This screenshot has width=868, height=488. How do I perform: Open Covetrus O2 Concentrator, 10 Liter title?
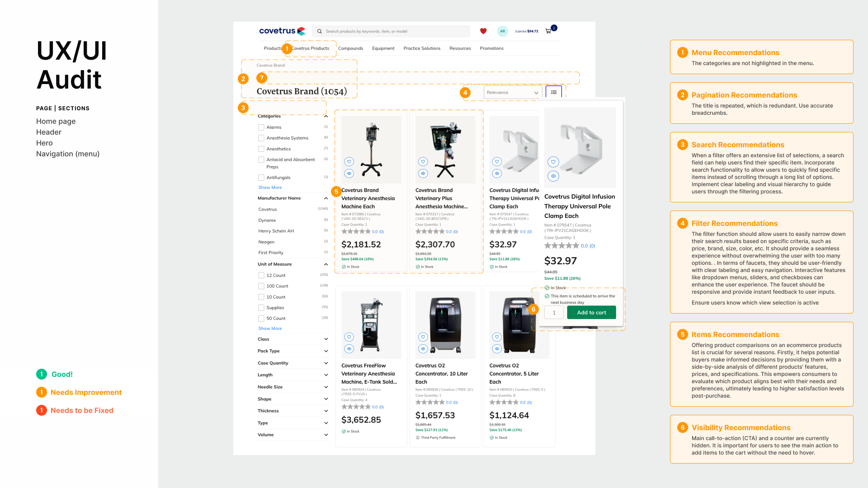tap(442, 374)
